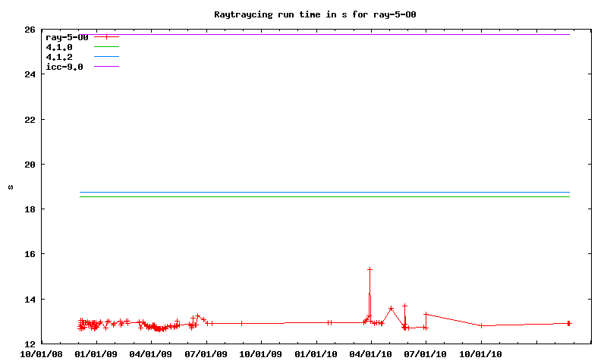Click the red ray-5-00 legend line sample

coord(106,36)
